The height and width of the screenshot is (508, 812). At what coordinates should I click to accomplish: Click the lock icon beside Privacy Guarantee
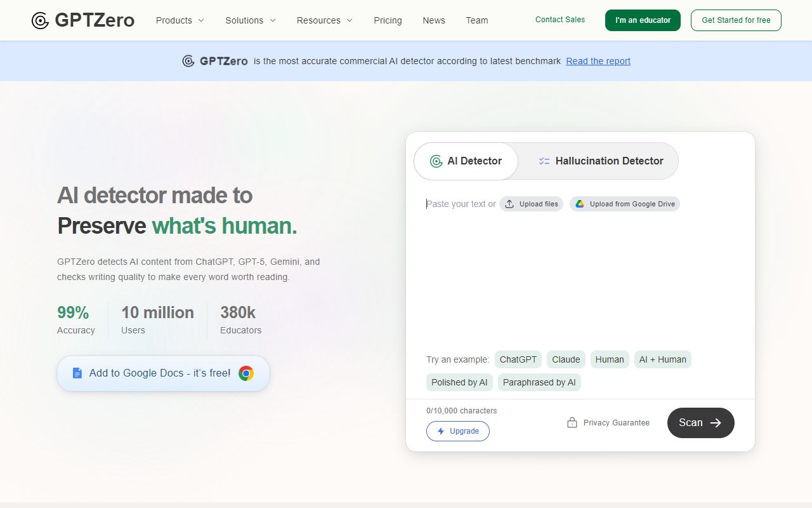572,422
